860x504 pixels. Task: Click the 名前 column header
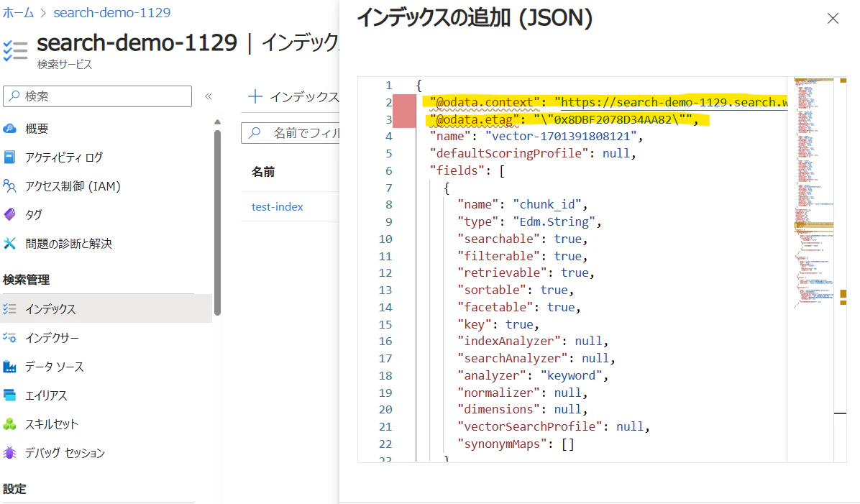point(262,172)
